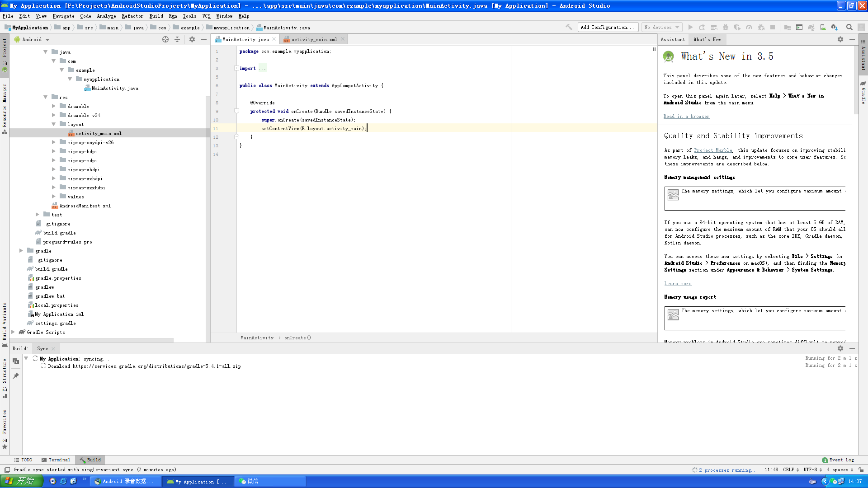Viewport: 868px width, 488px height.
Task: Open the Project Marble link
Action: pyautogui.click(x=713, y=150)
